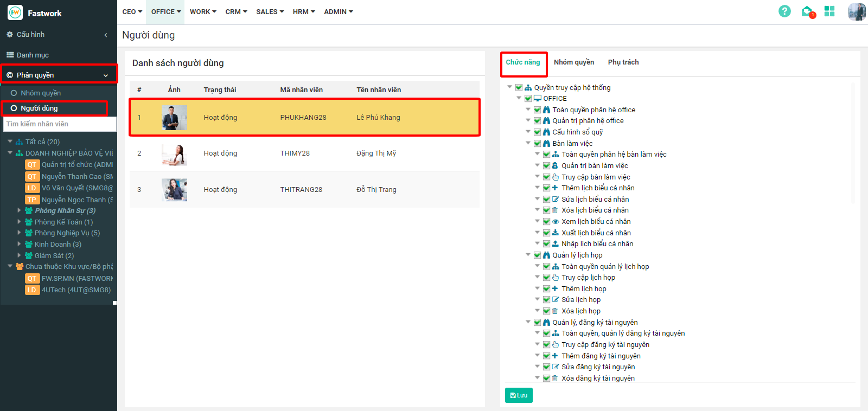
Task: Toggle the Bàn làm việc checkbox
Action: click(x=537, y=144)
